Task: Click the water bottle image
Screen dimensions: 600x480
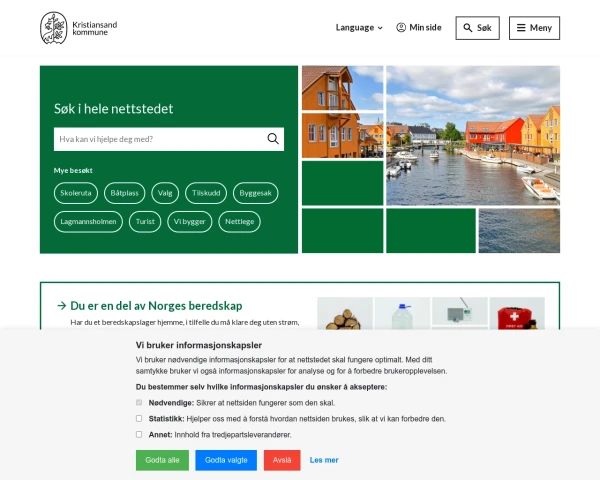Action: [x=402, y=313]
